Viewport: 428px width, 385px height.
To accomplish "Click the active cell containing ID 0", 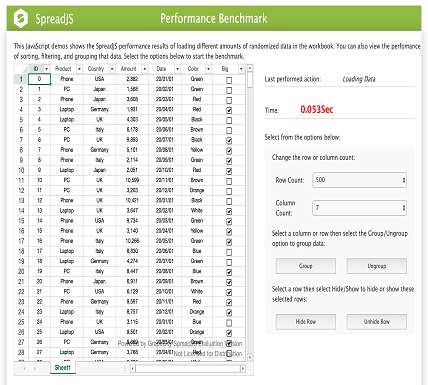I will 39,79.
